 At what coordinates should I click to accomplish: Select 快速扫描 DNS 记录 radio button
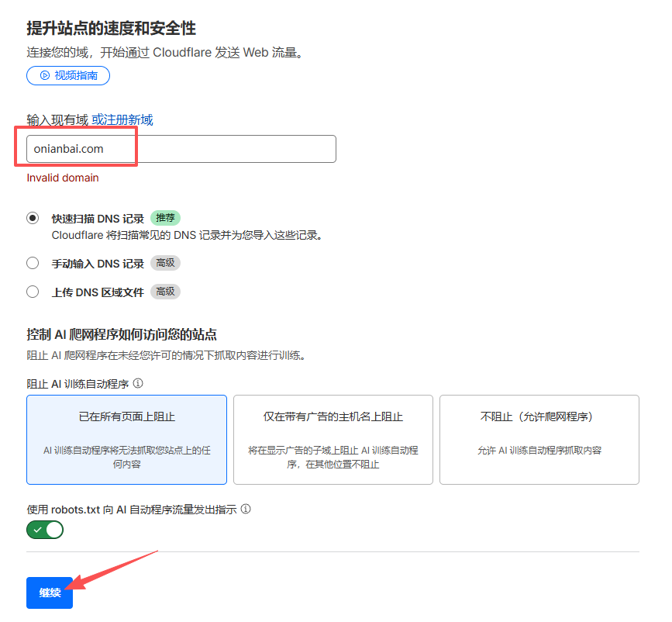33,219
